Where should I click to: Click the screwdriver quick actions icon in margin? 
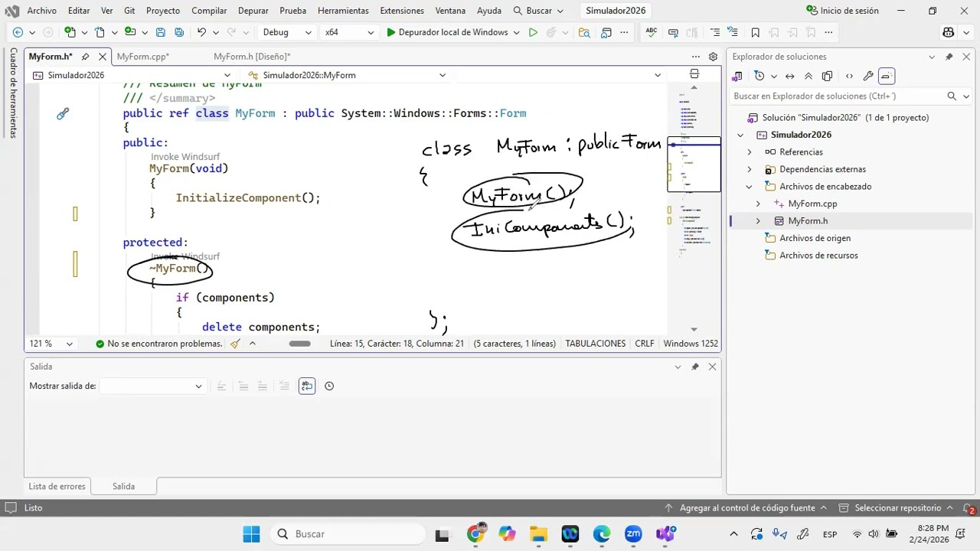63,113
